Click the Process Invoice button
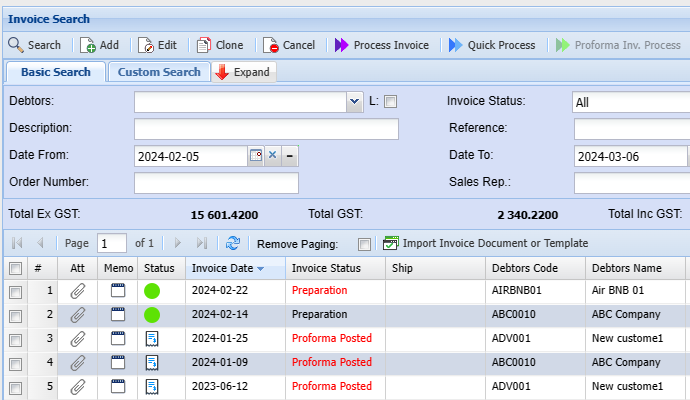Screen dimensions: 690x400 pyautogui.click(x=381, y=45)
